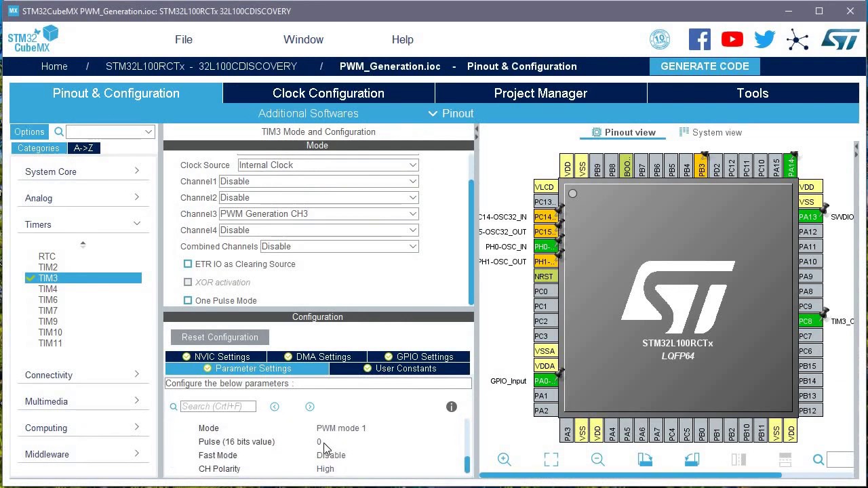
Task: Go to next parameter search result
Action: 310,407
